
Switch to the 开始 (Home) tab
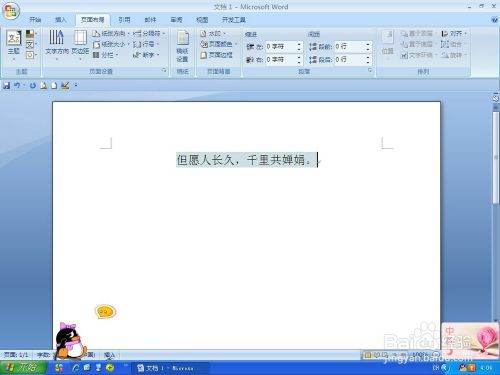coord(35,20)
